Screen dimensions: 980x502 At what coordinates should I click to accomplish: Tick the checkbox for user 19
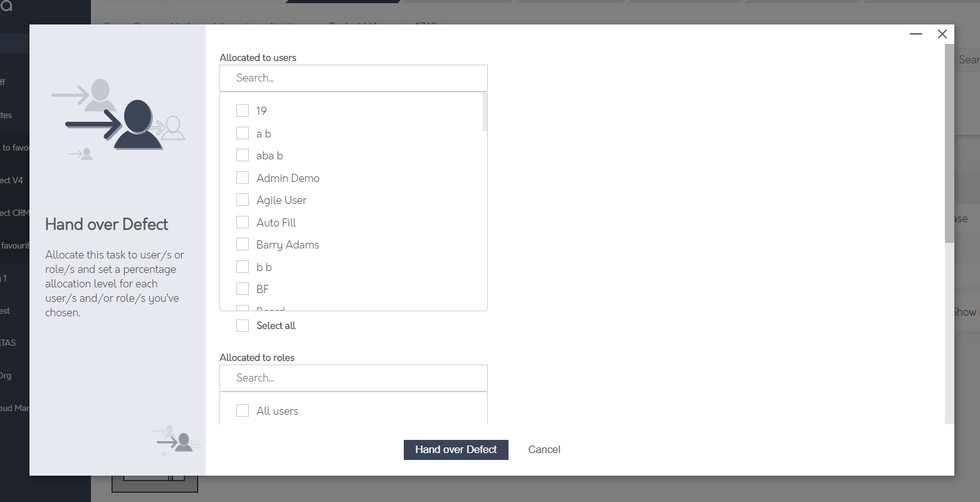pyautogui.click(x=243, y=111)
